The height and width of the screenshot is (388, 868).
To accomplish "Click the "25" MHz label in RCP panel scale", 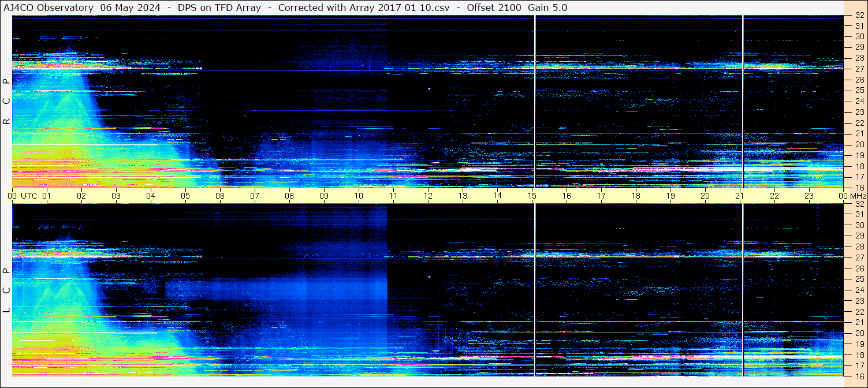I will coord(859,91).
